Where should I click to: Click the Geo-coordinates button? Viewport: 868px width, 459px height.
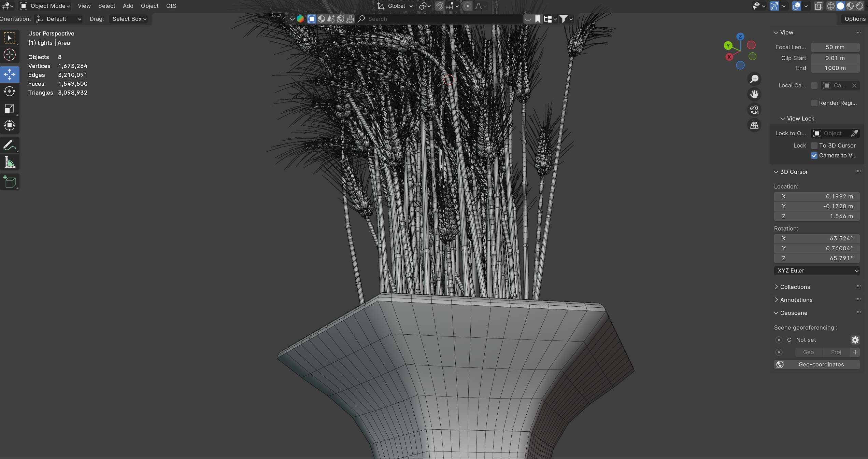[816, 364]
